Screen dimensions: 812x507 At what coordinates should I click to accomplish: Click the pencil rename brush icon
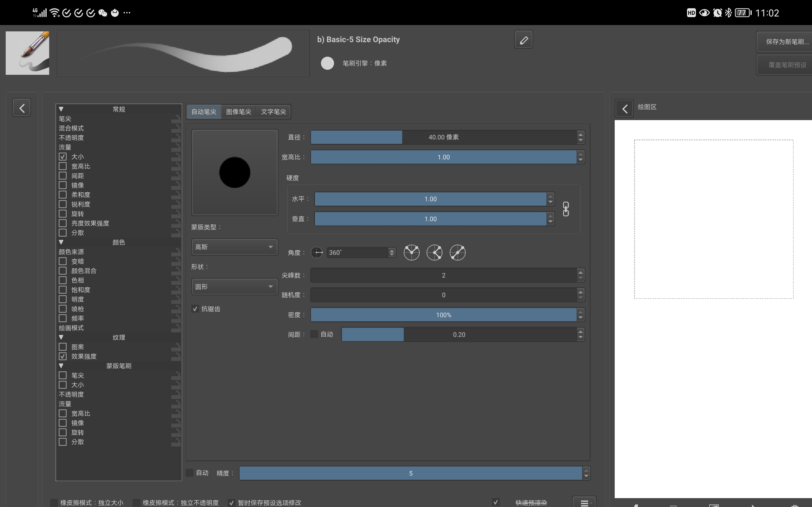pos(523,40)
